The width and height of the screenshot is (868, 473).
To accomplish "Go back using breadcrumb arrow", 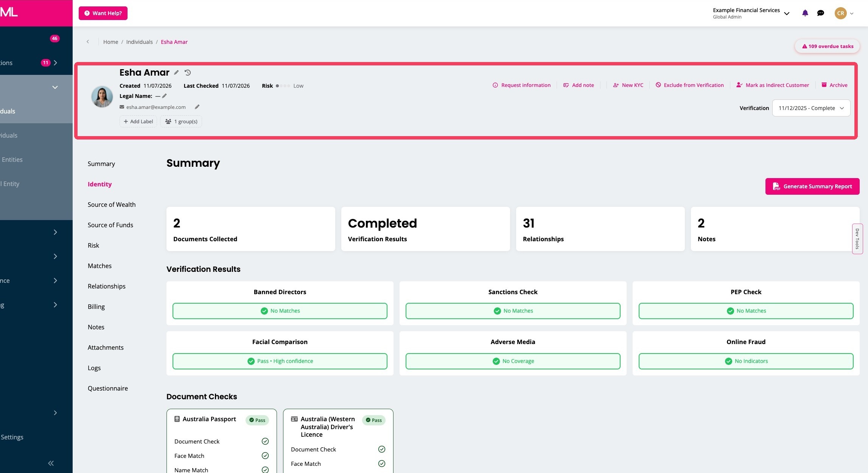I will (88, 42).
